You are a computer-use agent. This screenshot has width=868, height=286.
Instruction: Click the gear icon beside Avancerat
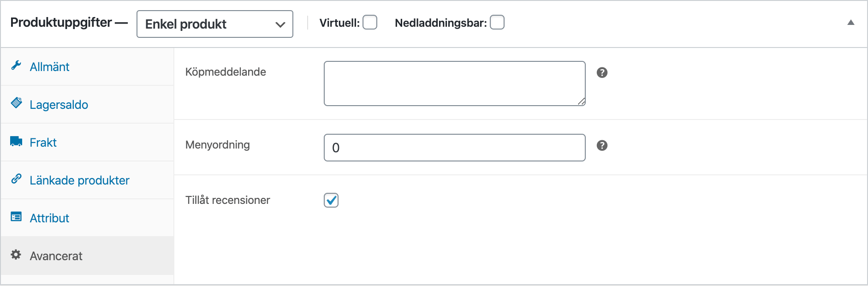[16, 255]
